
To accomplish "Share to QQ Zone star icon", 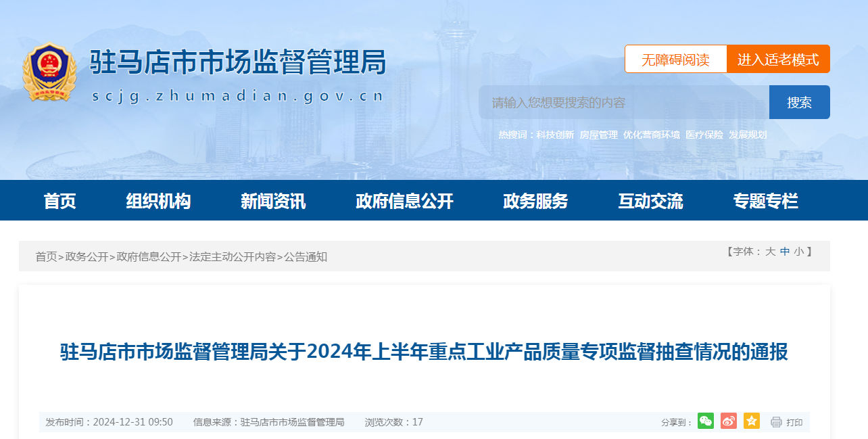I will pyautogui.click(x=752, y=421).
